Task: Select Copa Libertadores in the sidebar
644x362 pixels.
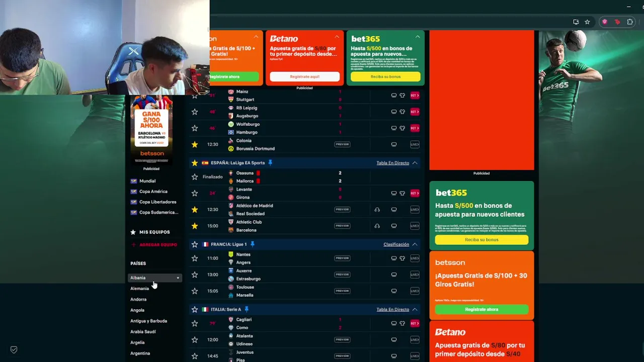Action: pos(158,202)
